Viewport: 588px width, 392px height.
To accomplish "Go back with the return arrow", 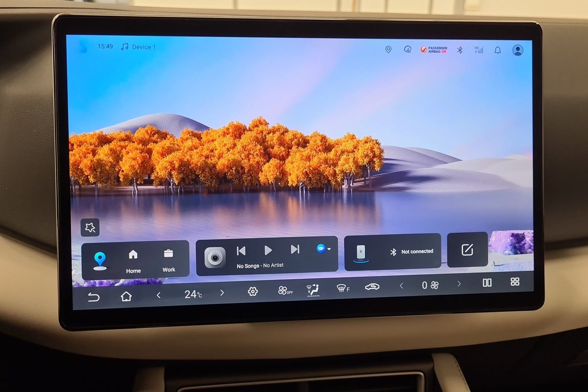I will 93,297.
